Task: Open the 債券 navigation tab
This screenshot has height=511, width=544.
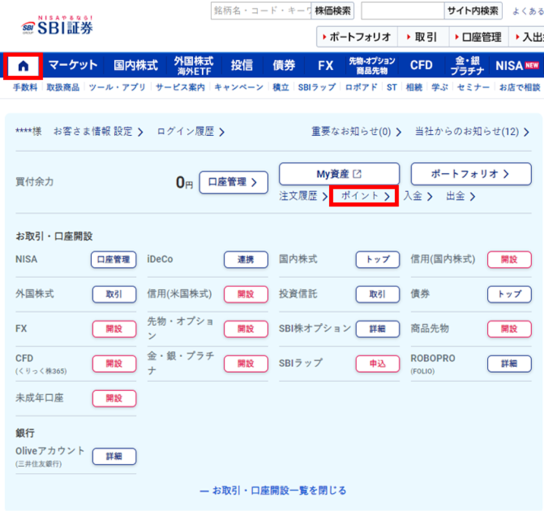Action: click(283, 65)
